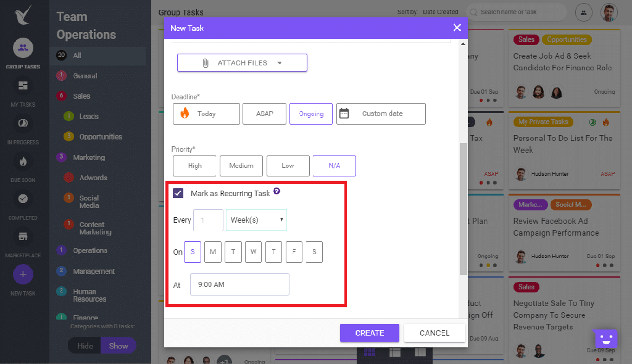Image resolution: width=632 pixels, height=364 pixels.
Task: Click the My Private Tasks tag
Action: [x=543, y=122]
